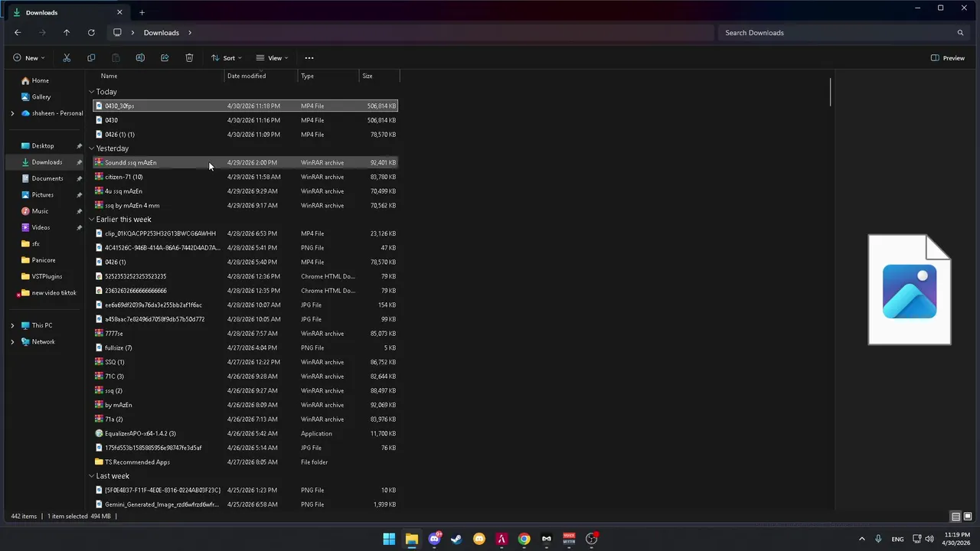This screenshot has height=551, width=980.
Task: Select the file fullsize (7)
Action: pos(245,348)
